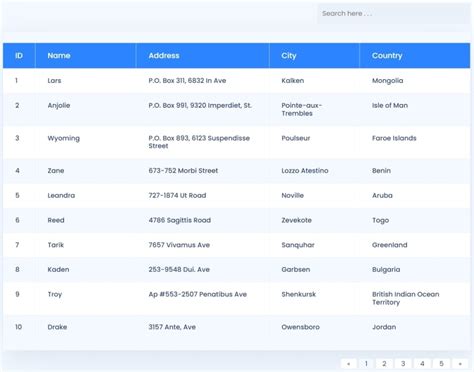This screenshot has height=372, width=474.
Task: Click address 253-9548 Dui. Ave
Action: point(179,269)
